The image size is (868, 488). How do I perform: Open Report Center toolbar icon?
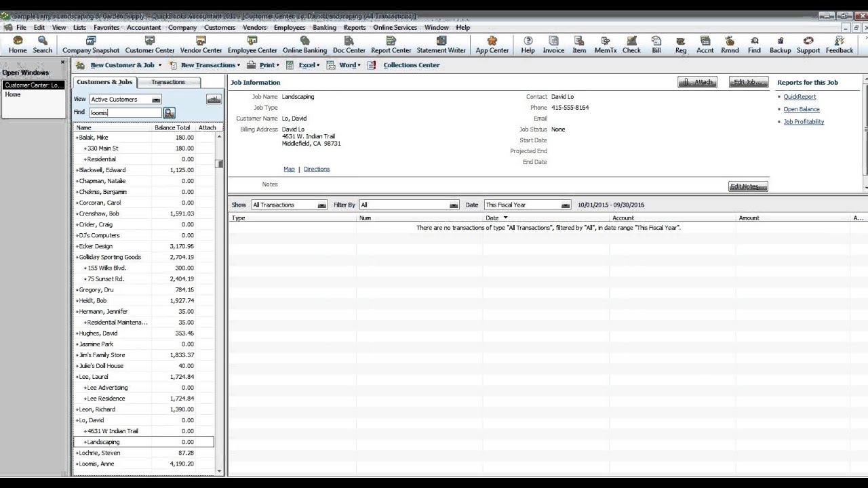[x=391, y=45]
